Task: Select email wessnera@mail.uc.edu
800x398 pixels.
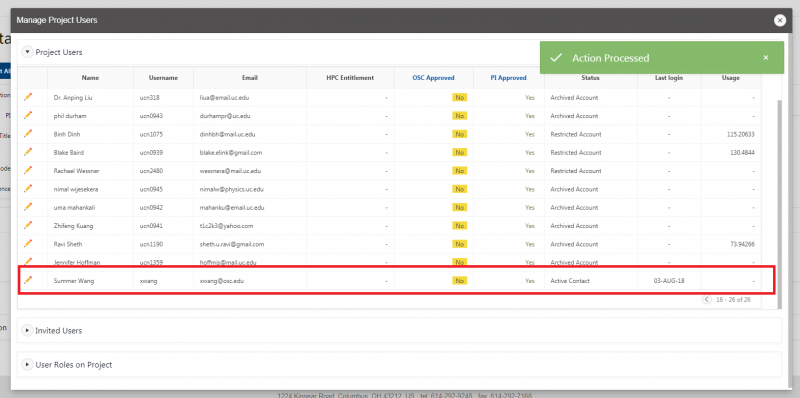Action: pyautogui.click(x=230, y=171)
